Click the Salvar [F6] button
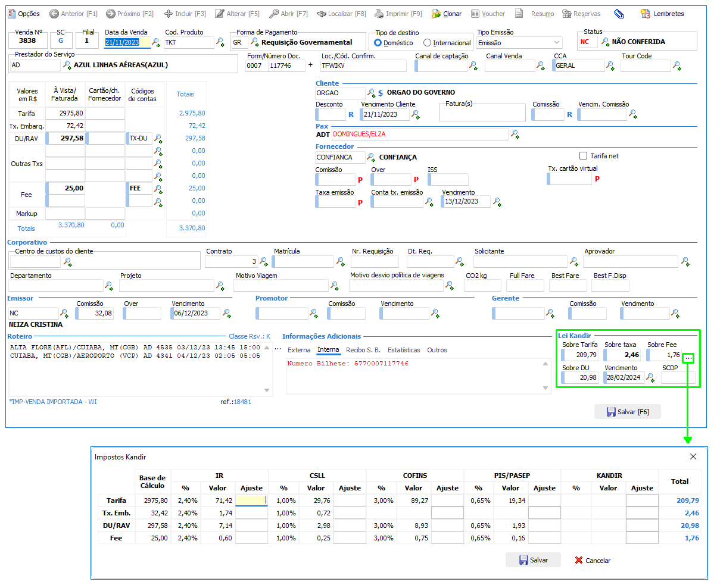This screenshot has width=717, height=588. tap(628, 412)
